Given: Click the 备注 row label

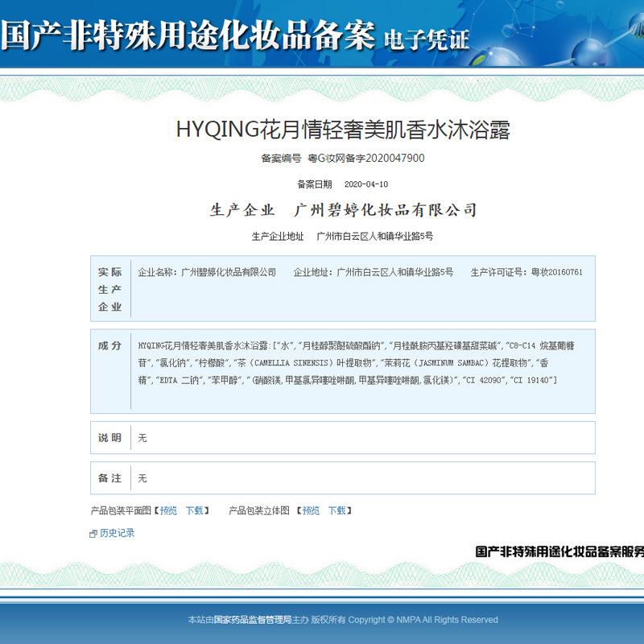Looking at the screenshot, I should point(110,478).
